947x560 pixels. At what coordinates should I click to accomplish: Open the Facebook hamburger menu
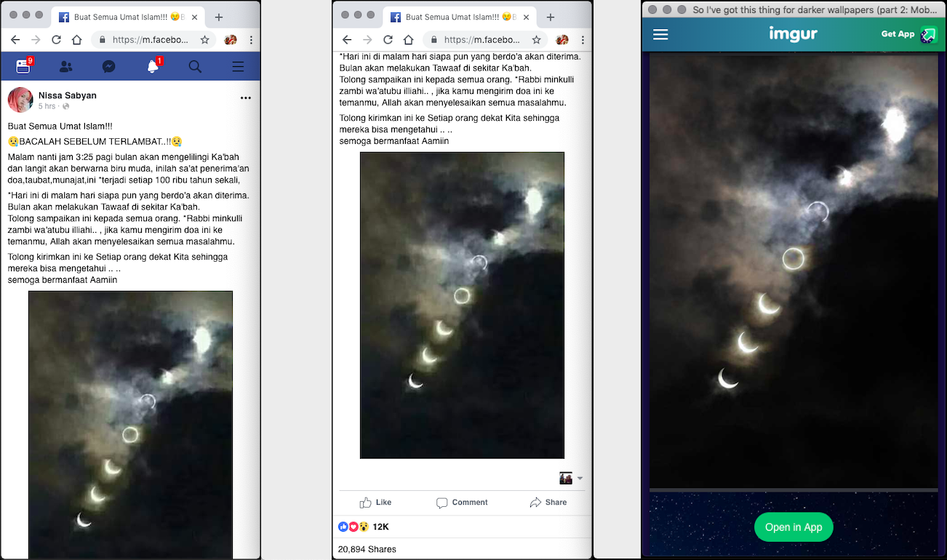[238, 67]
